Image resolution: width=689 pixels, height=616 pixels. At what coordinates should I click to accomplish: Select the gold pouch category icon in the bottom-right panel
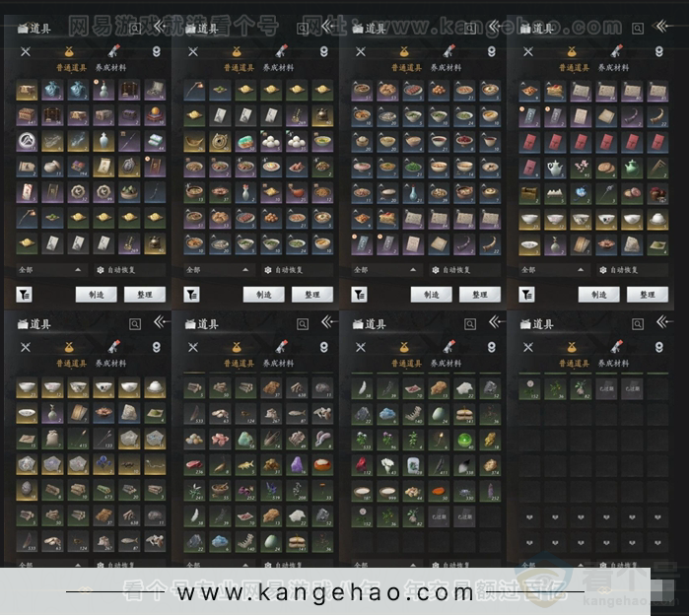[572, 348]
